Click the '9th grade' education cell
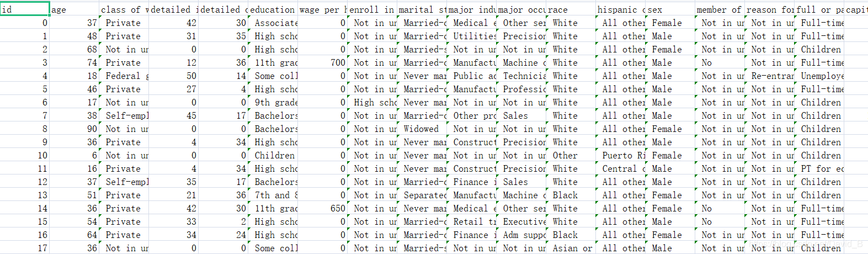Image resolution: width=868 pixels, height=254 pixels. pos(273,102)
